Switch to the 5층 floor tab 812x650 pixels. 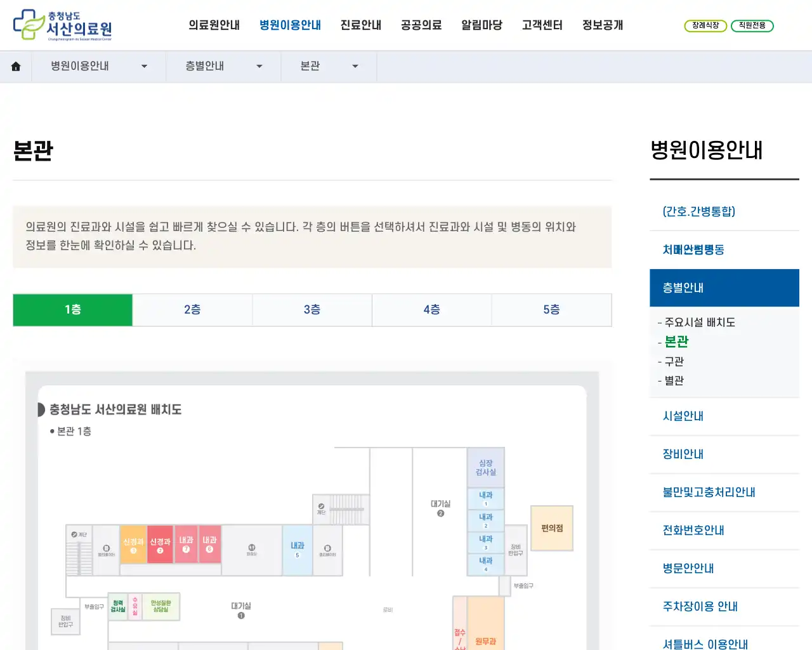tap(551, 310)
